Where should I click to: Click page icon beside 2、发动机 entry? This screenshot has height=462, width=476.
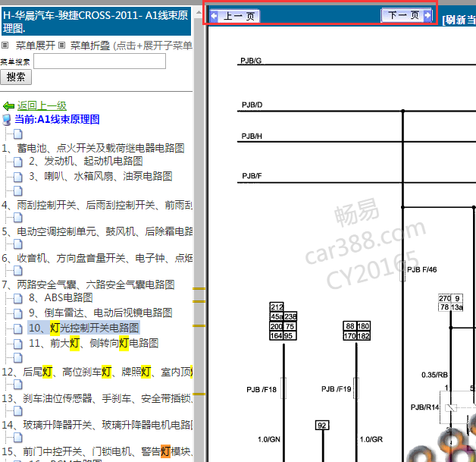click(x=18, y=162)
